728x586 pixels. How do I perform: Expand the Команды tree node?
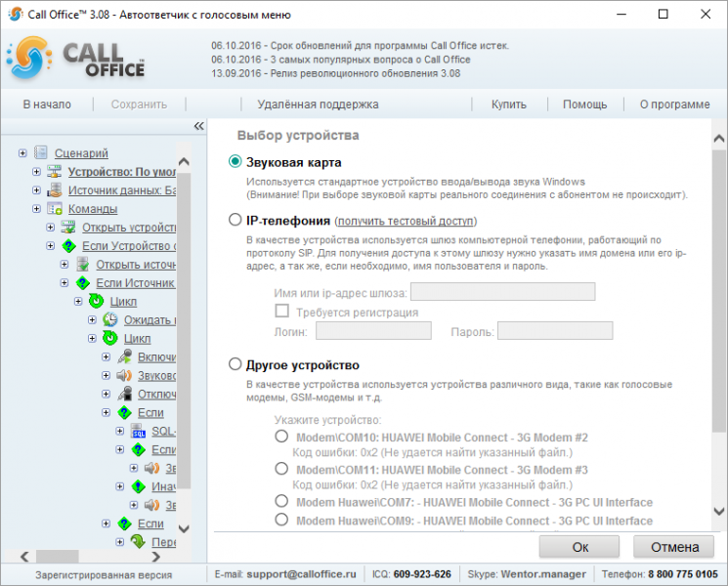(x=36, y=208)
